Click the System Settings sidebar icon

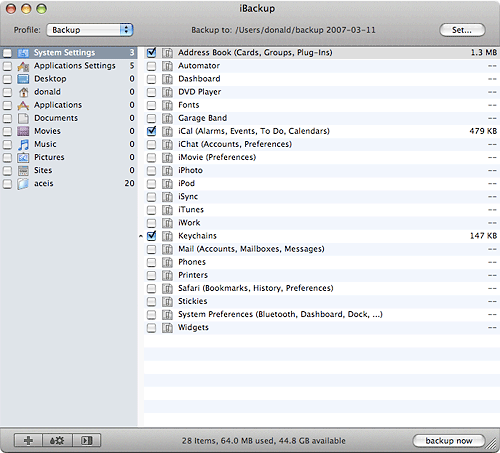click(x=23, y=53)
